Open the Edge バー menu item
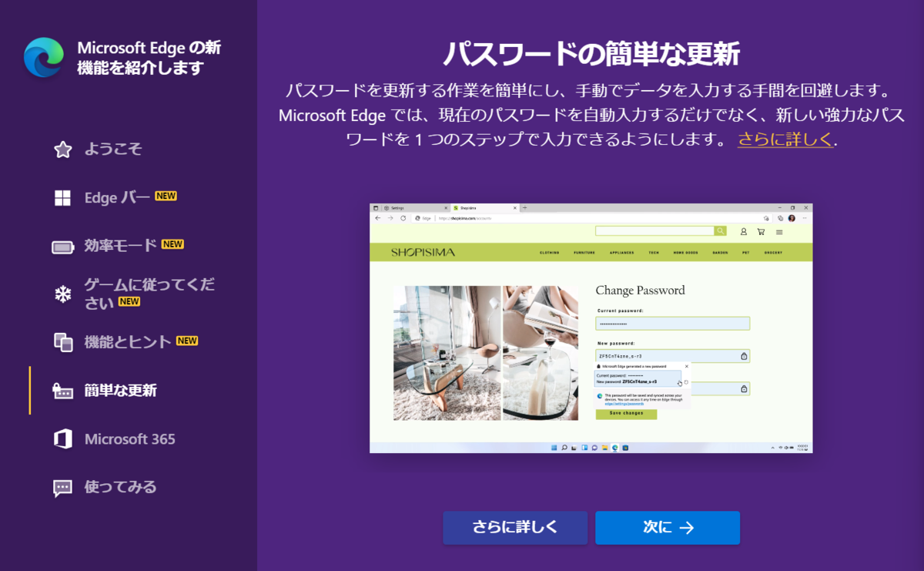 tap(117, 198)
